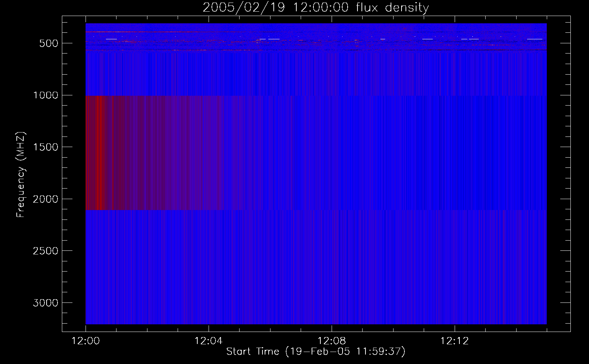The image size is (589, 364).
Task: Click the 12:12 time tick label
Action: (x=455, y=341)
